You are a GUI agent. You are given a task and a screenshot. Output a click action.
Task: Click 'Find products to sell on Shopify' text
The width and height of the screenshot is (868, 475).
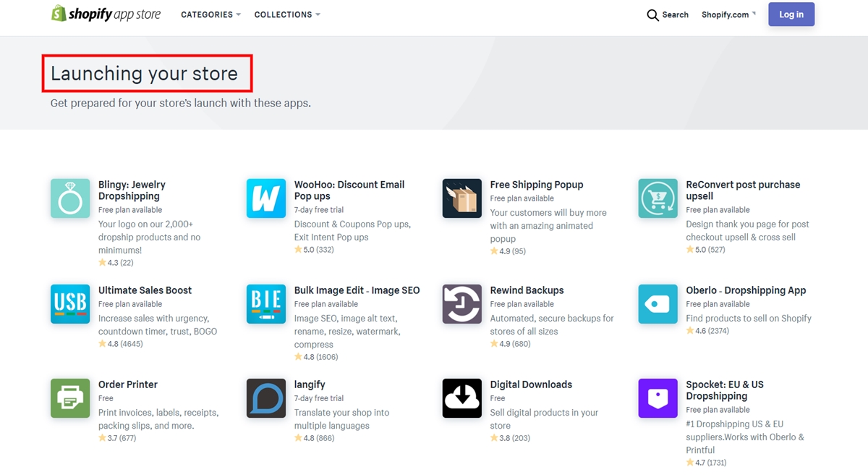(x=749, y=319)
